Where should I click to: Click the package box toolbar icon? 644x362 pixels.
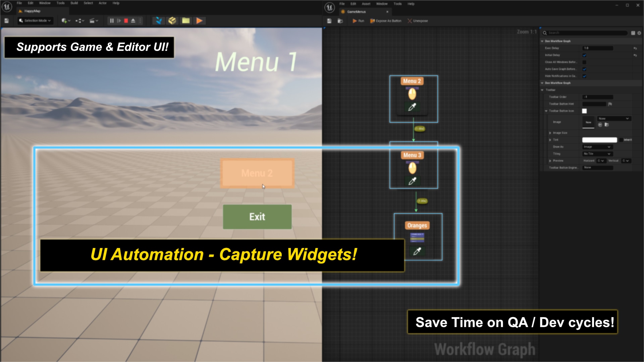[x=172, y=21]
